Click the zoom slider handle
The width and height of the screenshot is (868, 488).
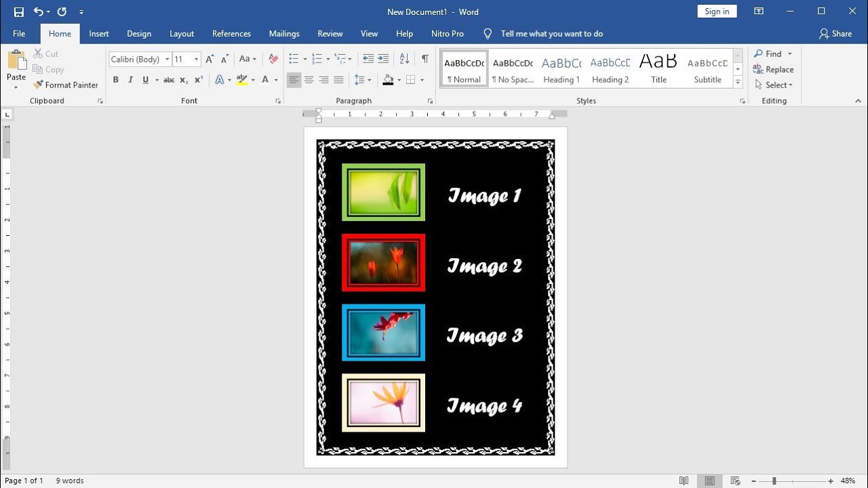click(774, 481)
